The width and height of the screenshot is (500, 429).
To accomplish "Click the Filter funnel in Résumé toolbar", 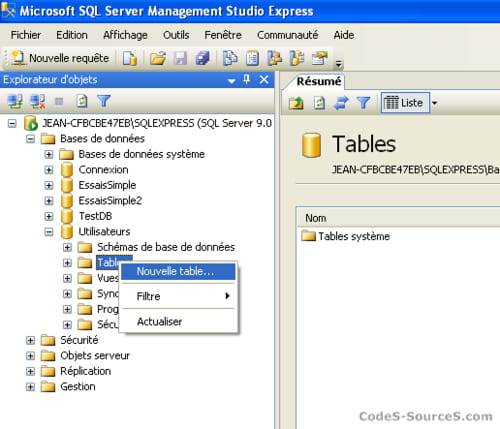I will click(363, 103).
